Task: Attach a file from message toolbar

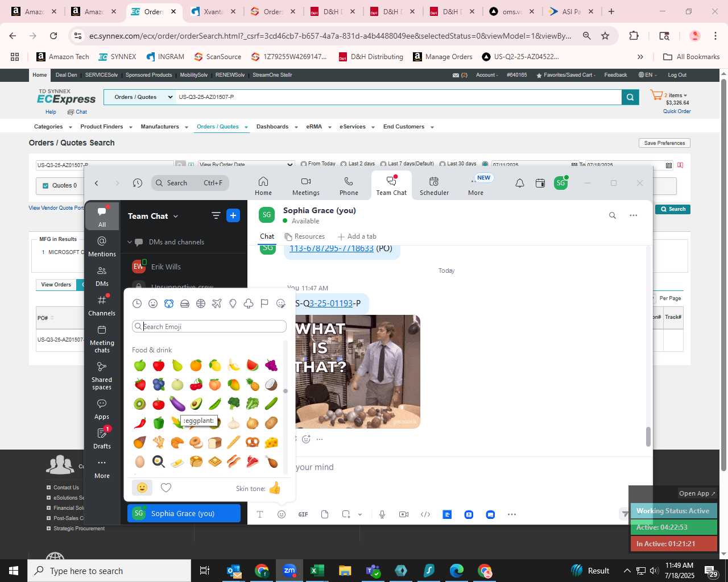Action: pyautogui.click(x=325, y=514)
